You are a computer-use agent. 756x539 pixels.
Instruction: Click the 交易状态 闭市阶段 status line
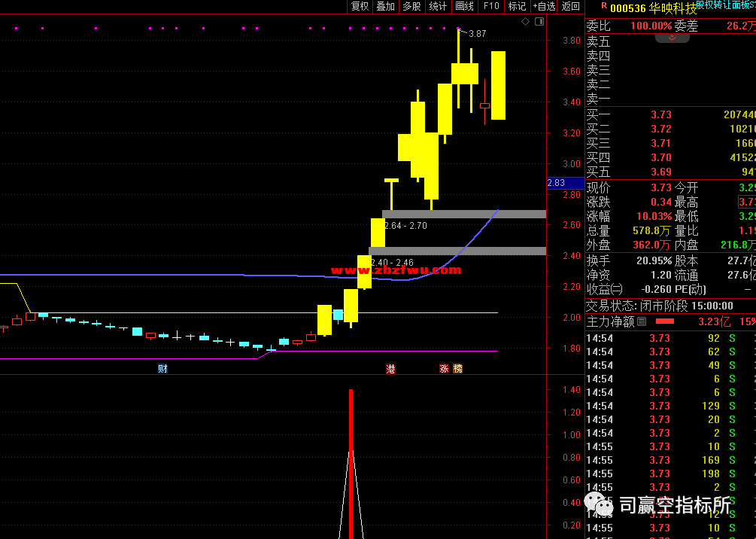[659, 306]
